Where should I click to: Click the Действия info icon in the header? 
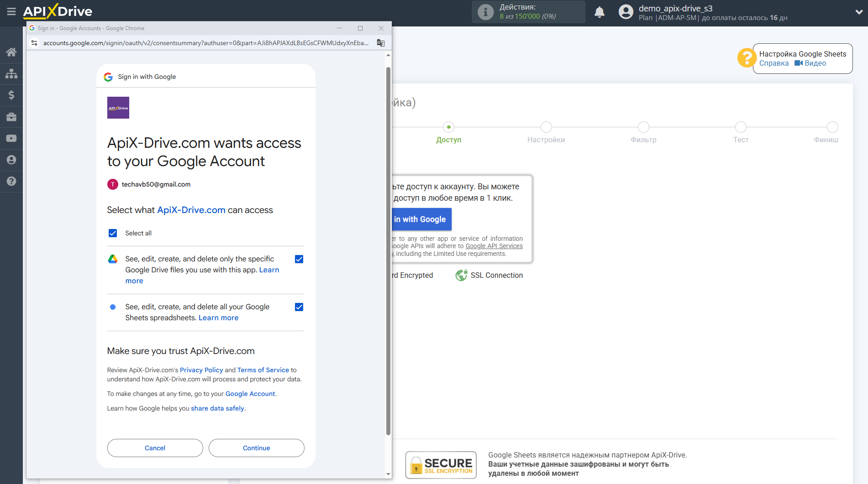click(x=485, y=12)
